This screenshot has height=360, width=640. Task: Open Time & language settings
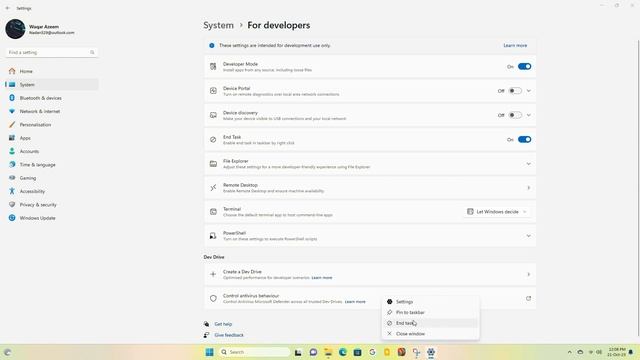tap(51, 165)
